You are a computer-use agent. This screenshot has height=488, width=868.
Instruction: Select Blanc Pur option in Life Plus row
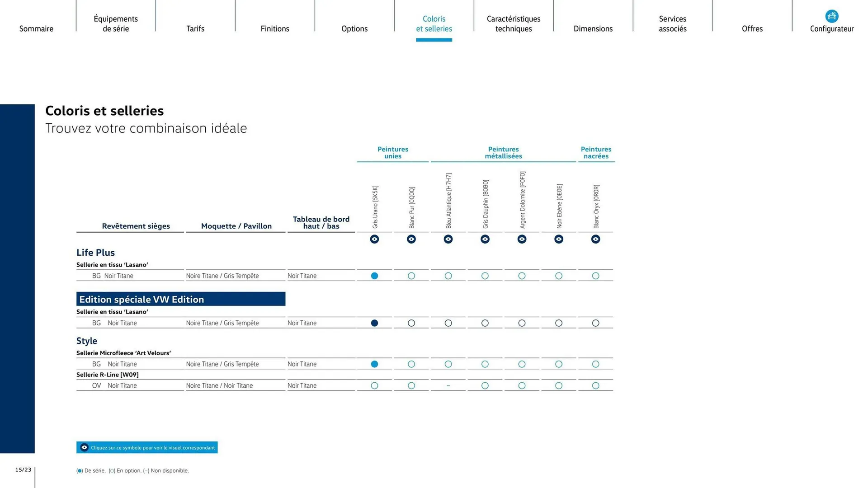click(411, 276)
